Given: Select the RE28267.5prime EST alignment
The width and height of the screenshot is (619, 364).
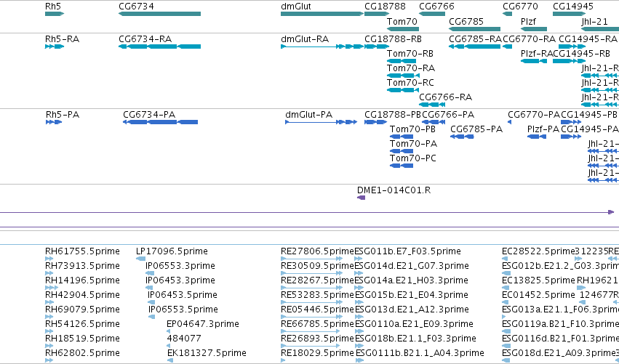Looking at the screenshot, I should point(311,288).
